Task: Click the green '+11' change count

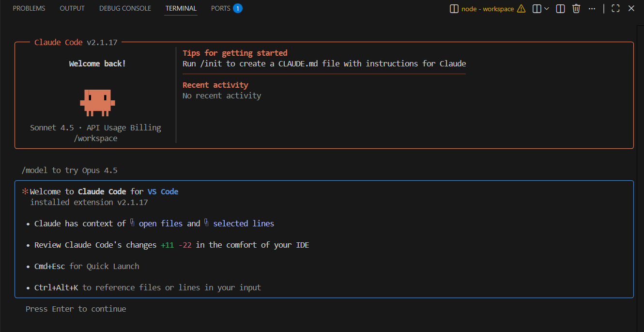Action: (x=168, y=245)
